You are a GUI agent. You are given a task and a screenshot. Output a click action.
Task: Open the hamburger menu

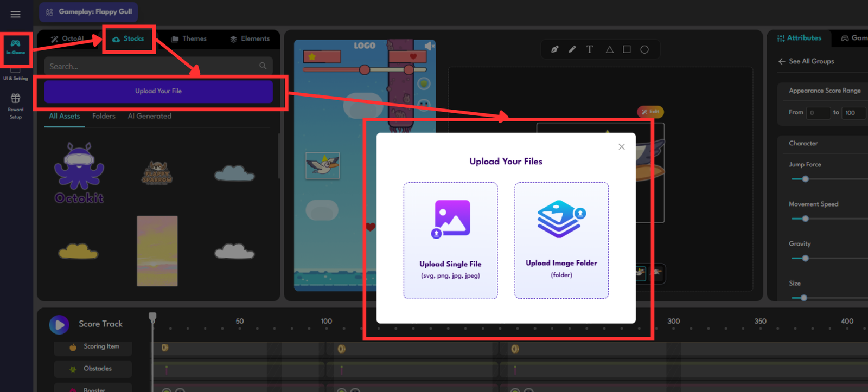tap(15, 14)
